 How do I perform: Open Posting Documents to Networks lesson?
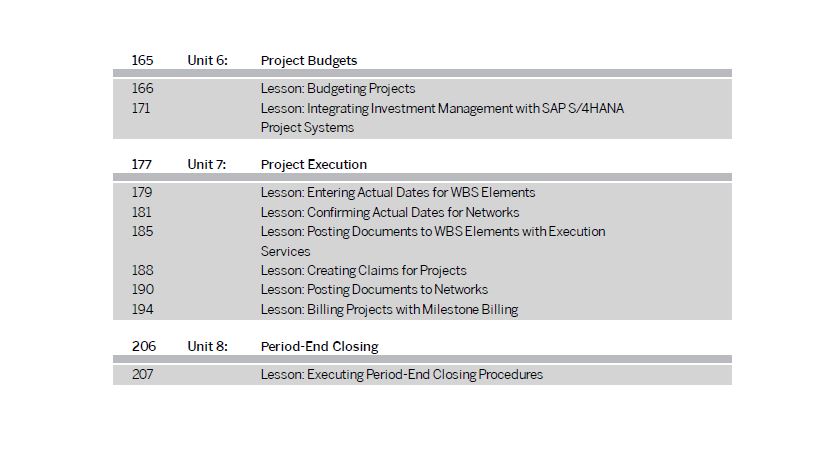(x=374, y=290)
